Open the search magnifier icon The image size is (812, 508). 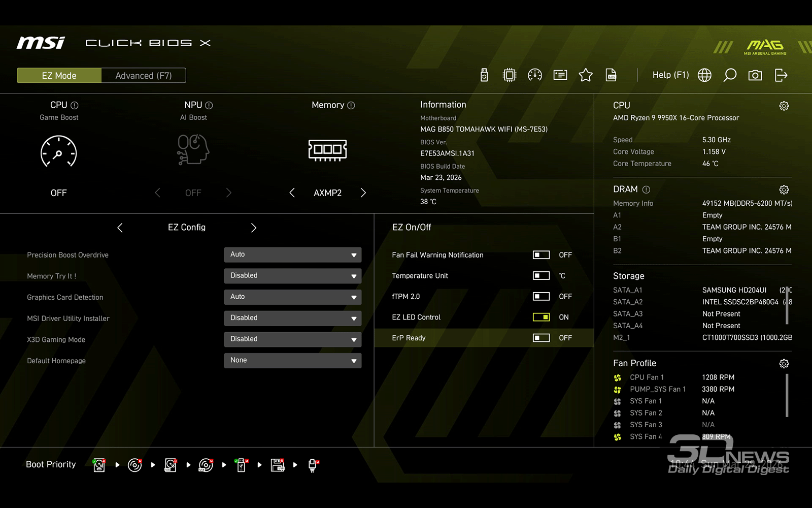click(x=730, y=75)
